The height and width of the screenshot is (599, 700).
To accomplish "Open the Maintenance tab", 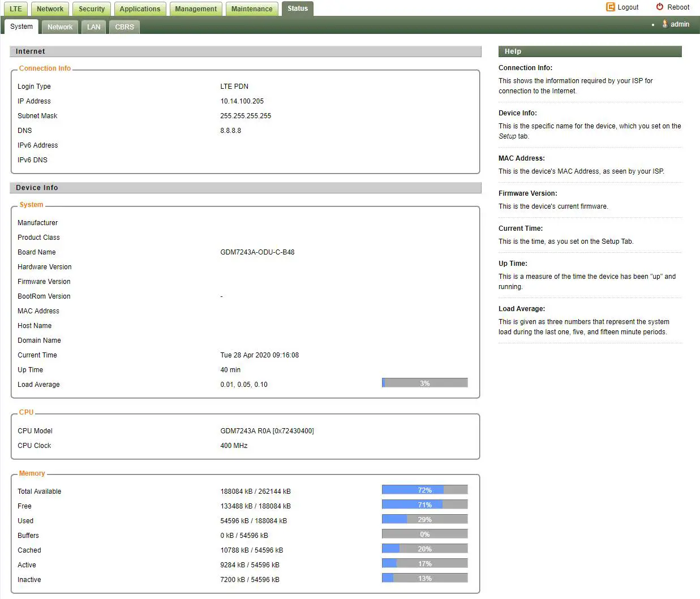I will (252, 9).
